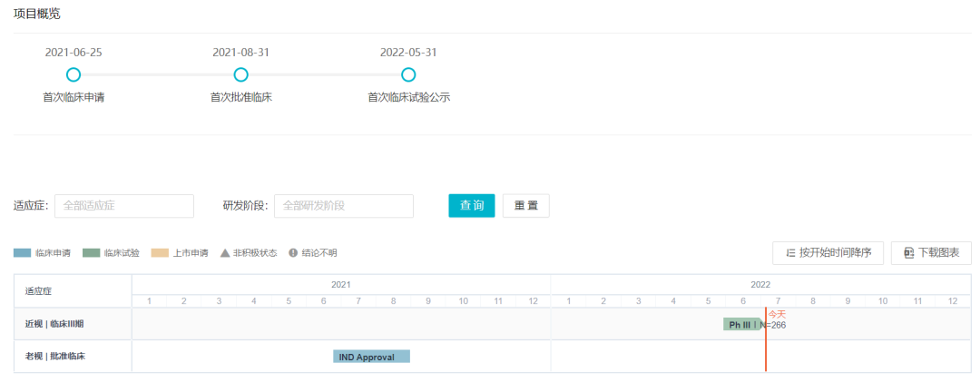Click the 2022 year header in chart
The height and width of the screenshot is (382, 980).
(x=759, y=284)
